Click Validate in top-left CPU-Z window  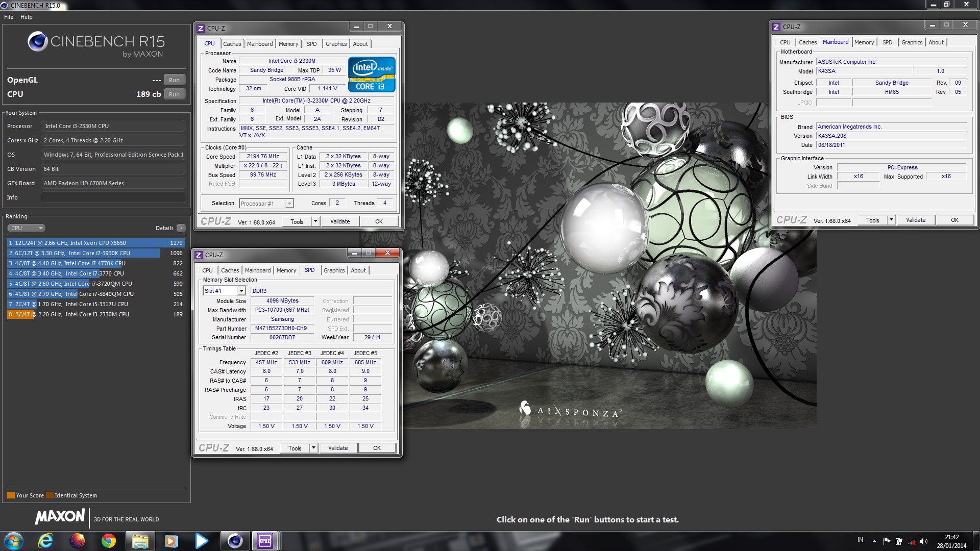(x=340, y=221)
